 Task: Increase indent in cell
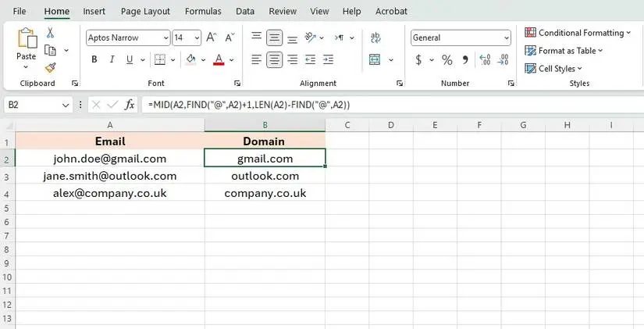tap(328, 59)
